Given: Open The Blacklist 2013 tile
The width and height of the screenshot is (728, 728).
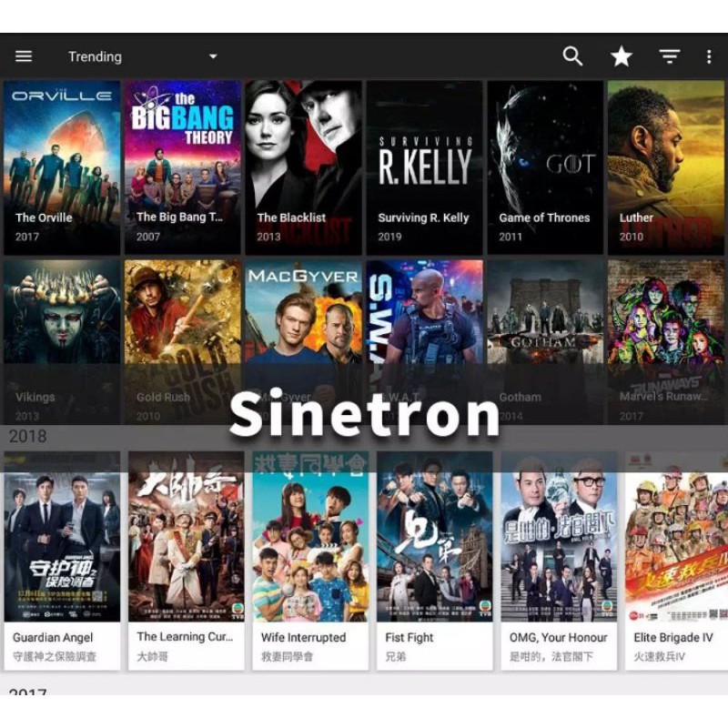Looking at the screenshot, I should pos(304,167).
